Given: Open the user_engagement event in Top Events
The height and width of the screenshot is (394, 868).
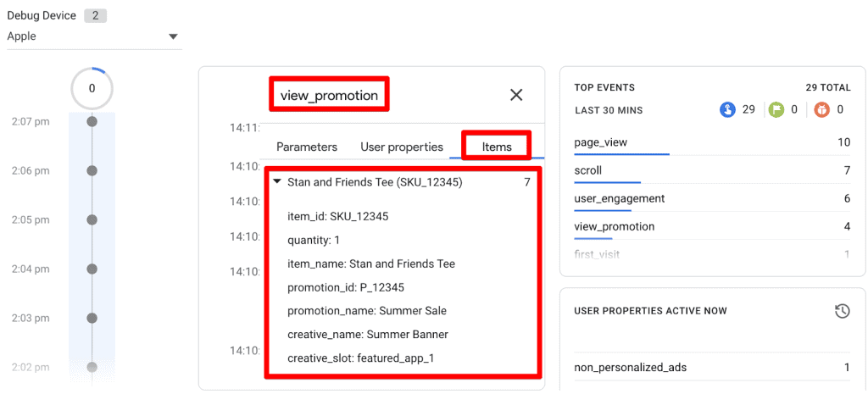Looking at the screenshot, I should coord(712,198).
